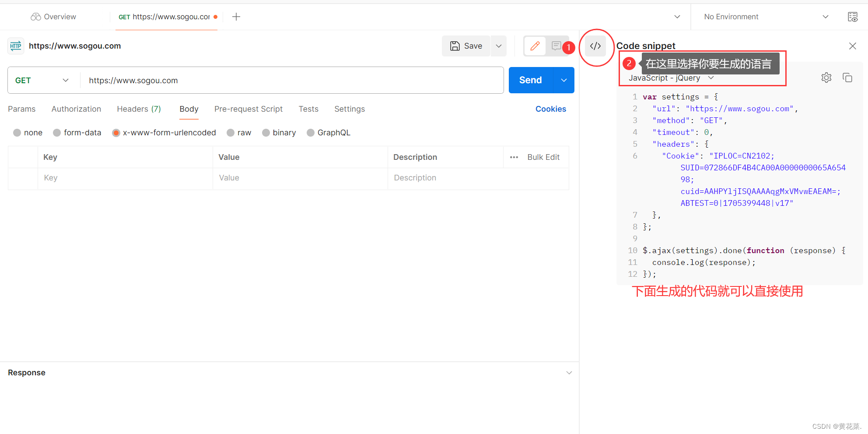Open the GET method dropdown
Screen dimensions: 868x434
[42, 81]
